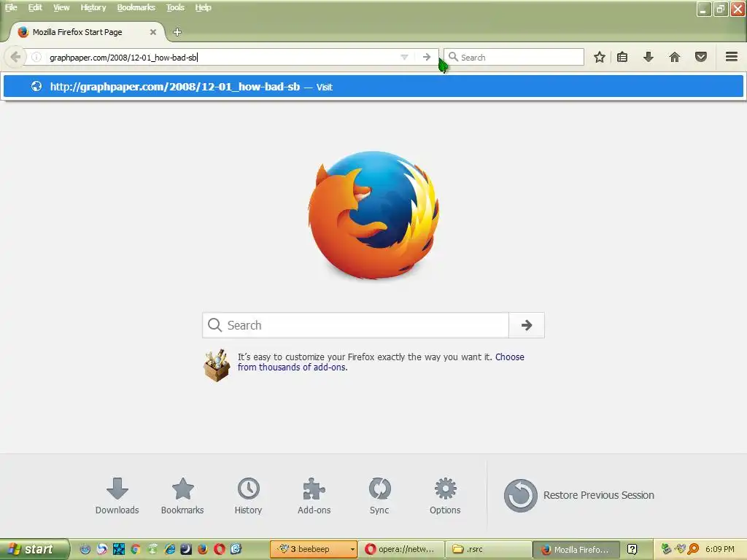Show bookmarks list toolbar icon
The image size is (747, 560).
click(x=622, y=57)
